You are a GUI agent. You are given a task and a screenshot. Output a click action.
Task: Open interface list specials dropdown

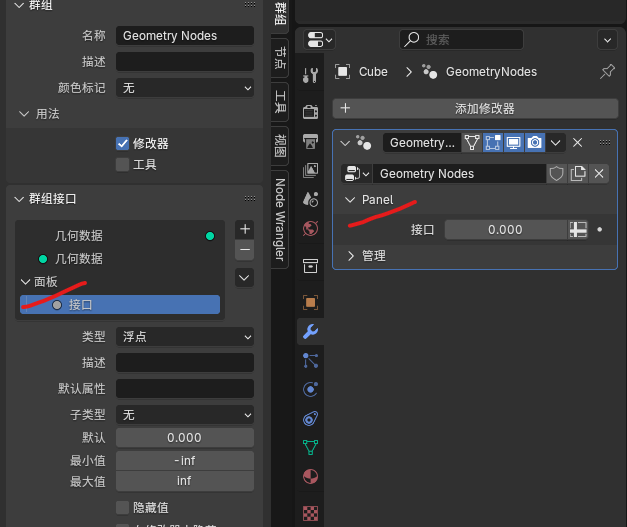click(244, 278)
